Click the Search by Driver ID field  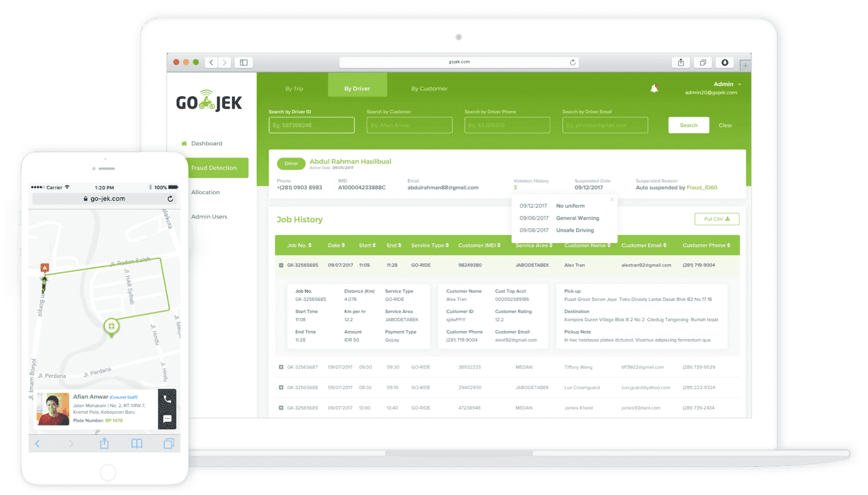(311, 125)
